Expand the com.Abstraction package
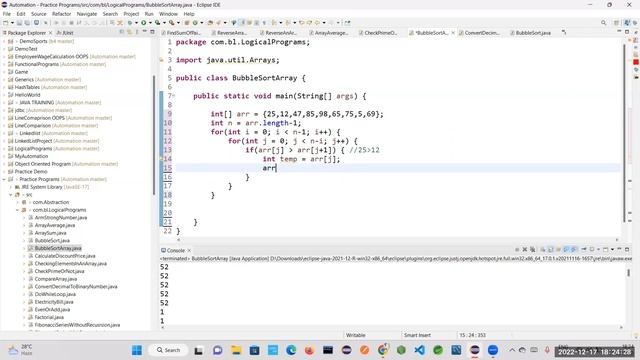 tap(18, 202)
